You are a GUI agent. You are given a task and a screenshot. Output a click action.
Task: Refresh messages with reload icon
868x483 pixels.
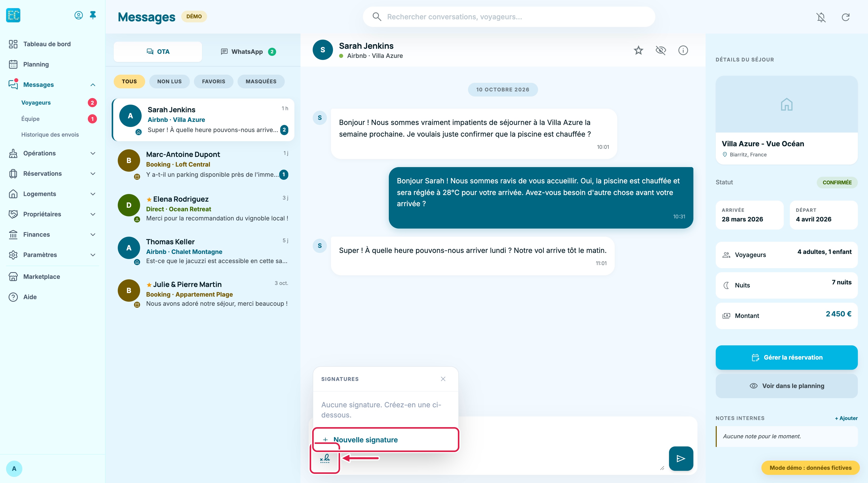coord(845,17)
